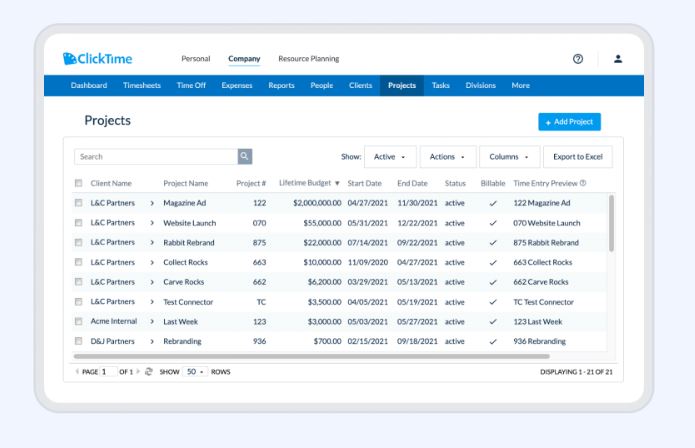Open the Timesheets menu item
Screen dimensions: 695x448
(x=142, y=85)
